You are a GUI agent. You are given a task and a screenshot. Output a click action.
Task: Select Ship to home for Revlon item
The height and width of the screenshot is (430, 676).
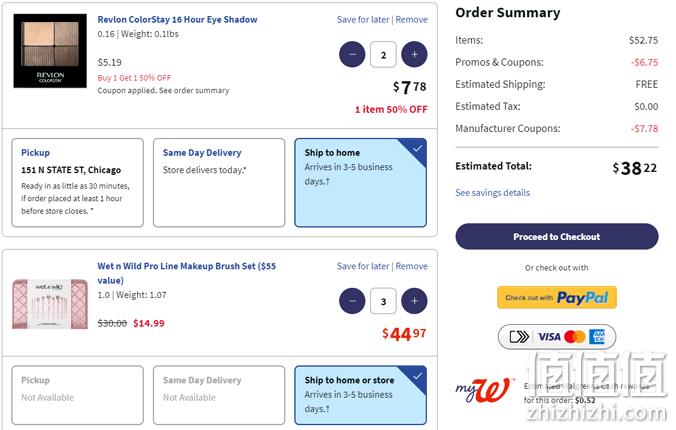360,183
